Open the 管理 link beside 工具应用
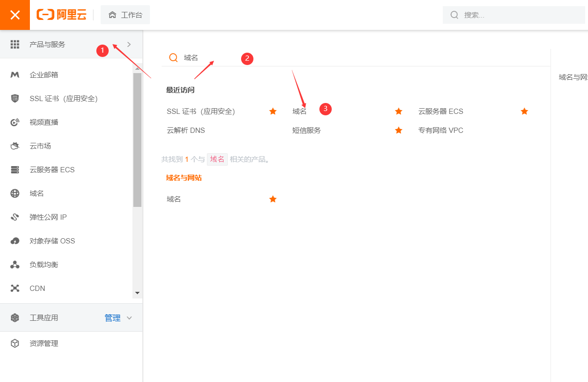 pos(112,318)
